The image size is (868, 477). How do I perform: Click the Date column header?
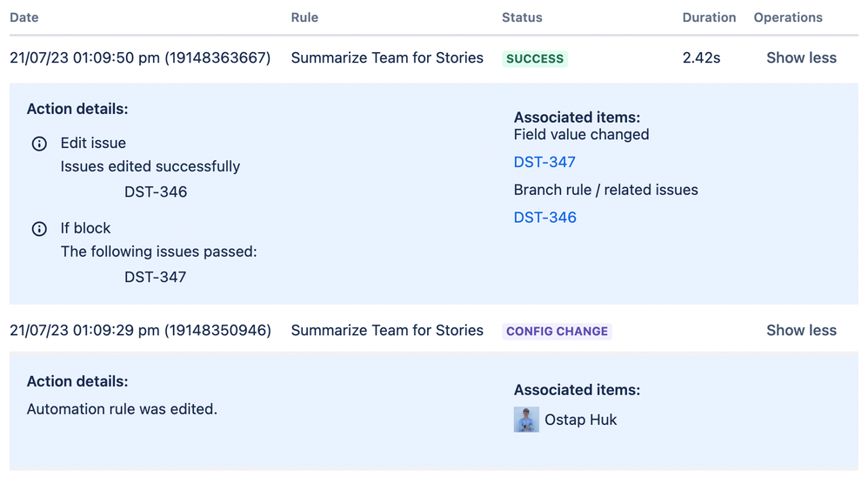click(x=24, y=17)
